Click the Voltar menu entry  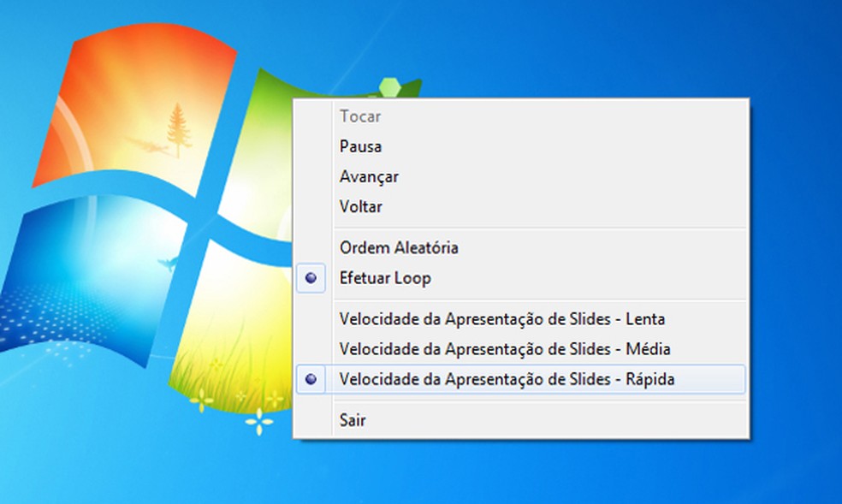click(520, 206)
